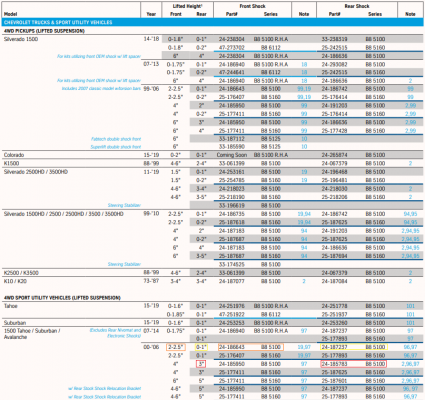Select rear part number "24-293082"
This screenshot has height=400, width=425.
[334, 64]
